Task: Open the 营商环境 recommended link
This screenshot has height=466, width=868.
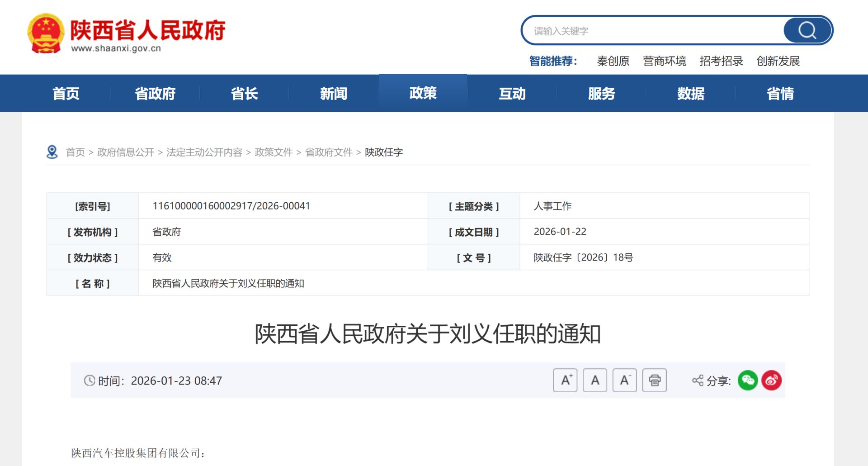Action: 665,61
